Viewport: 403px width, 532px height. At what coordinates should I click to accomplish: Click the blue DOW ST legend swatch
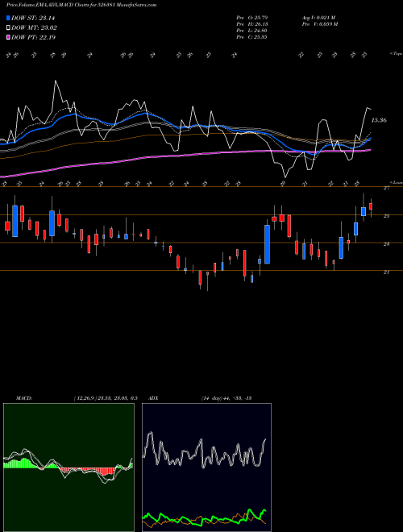[9, 18]
